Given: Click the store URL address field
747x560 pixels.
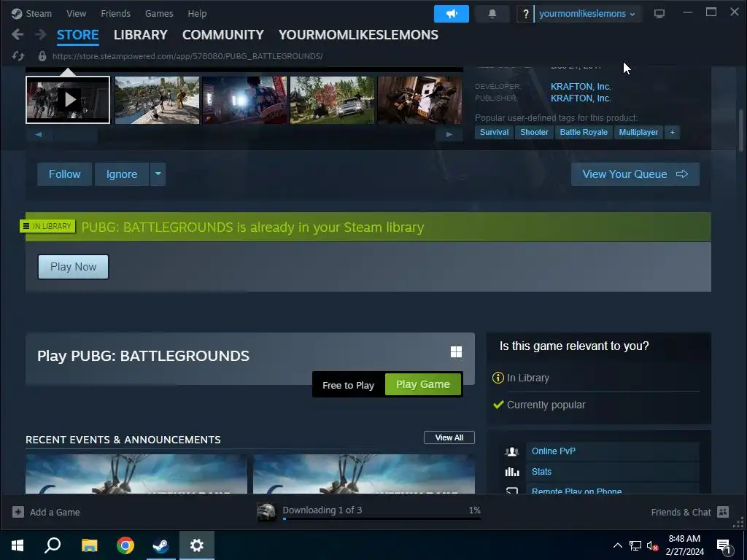Looking at the screenshot, I should click(187, 56).
